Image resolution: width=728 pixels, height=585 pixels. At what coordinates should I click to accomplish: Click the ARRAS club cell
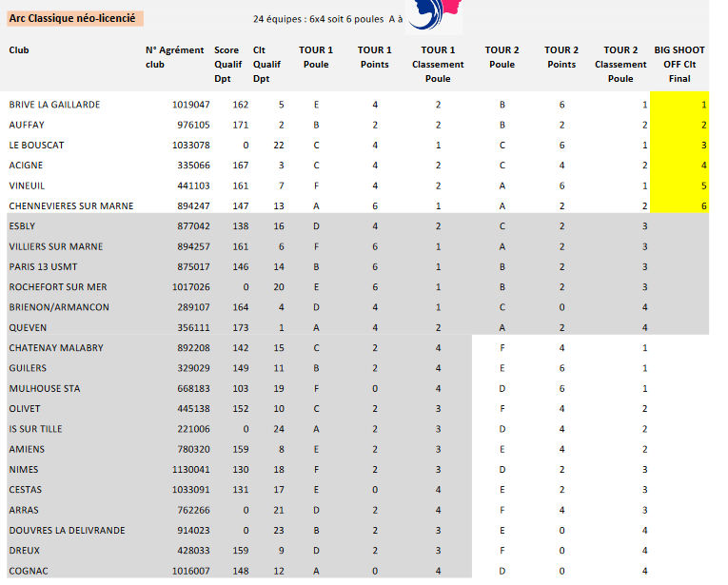pos(24,510)
